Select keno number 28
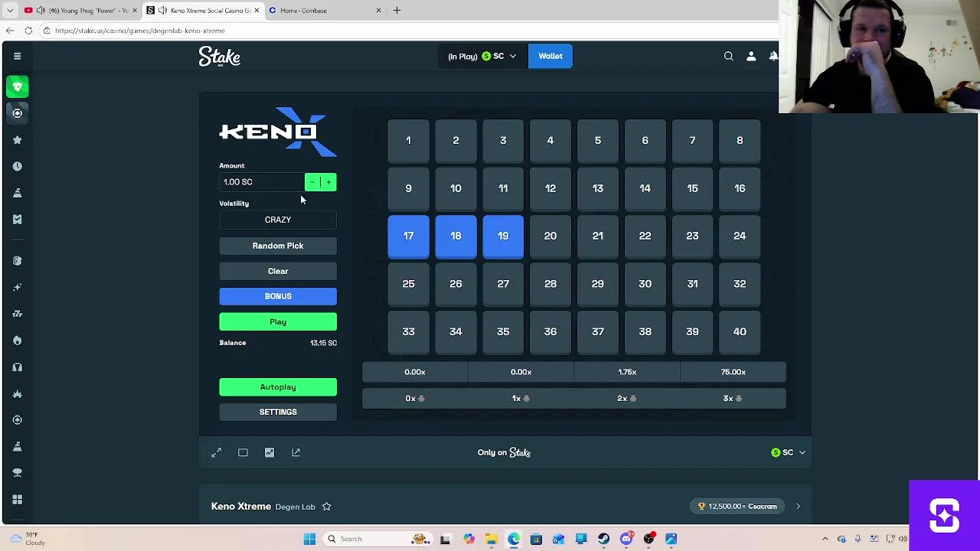 [550, 284]
